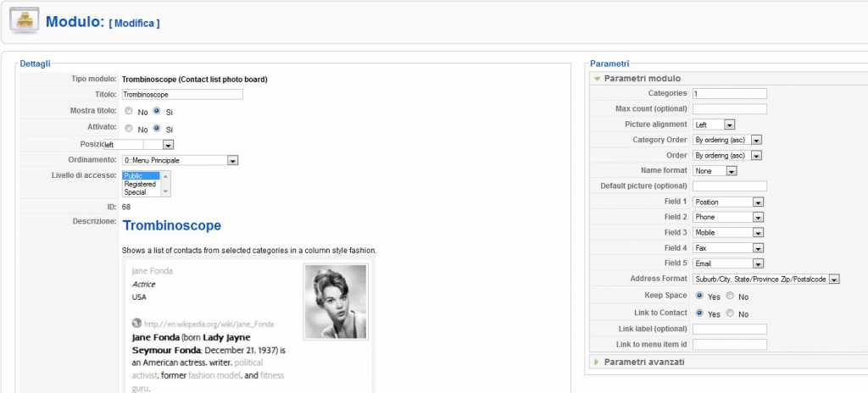Set Mostra titolo to No
Image resolution: width=868 pixels, height=393 pixels.
(x=128, y=111)
